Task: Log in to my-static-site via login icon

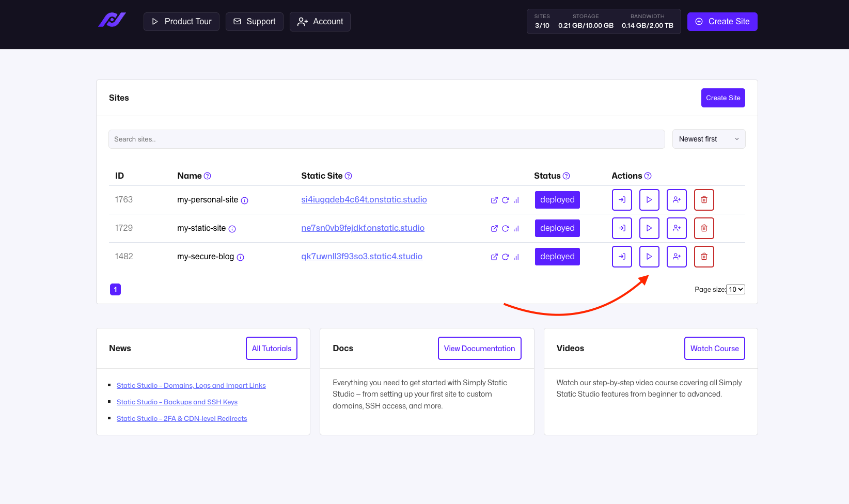Action: pyautogui.click(x=622, y=228)
